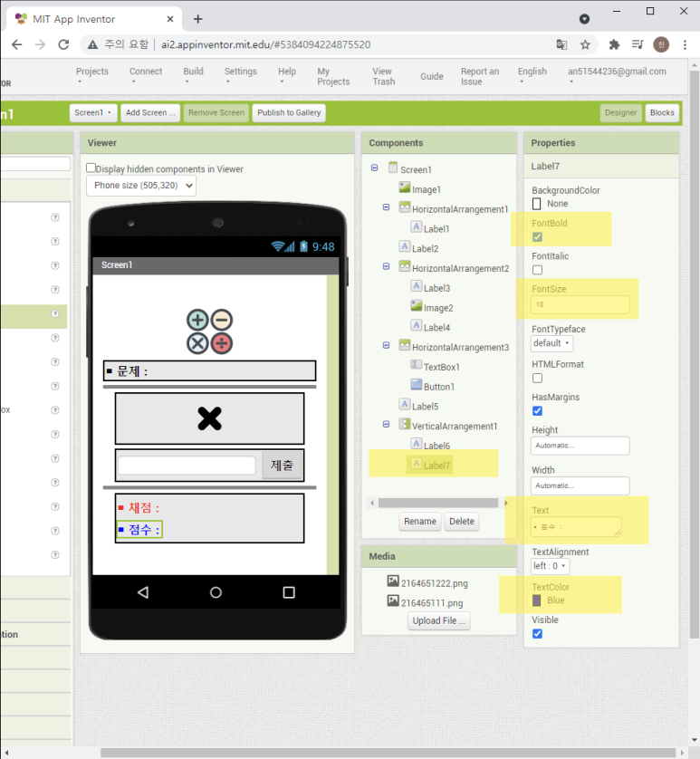700x759 pixels.
Task: Click the VerticalArrangement1 component icon
Action: coord(405,424)
